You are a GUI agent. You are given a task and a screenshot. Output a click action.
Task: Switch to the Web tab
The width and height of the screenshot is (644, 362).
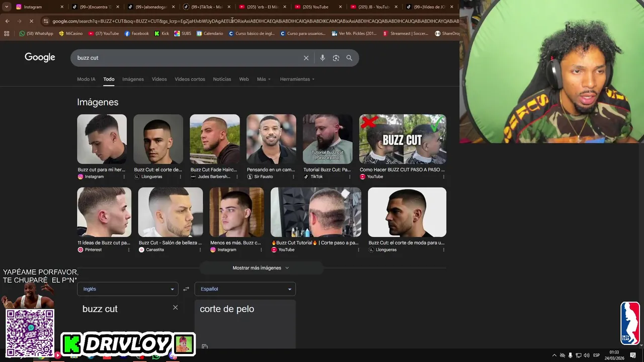point(244,79)
